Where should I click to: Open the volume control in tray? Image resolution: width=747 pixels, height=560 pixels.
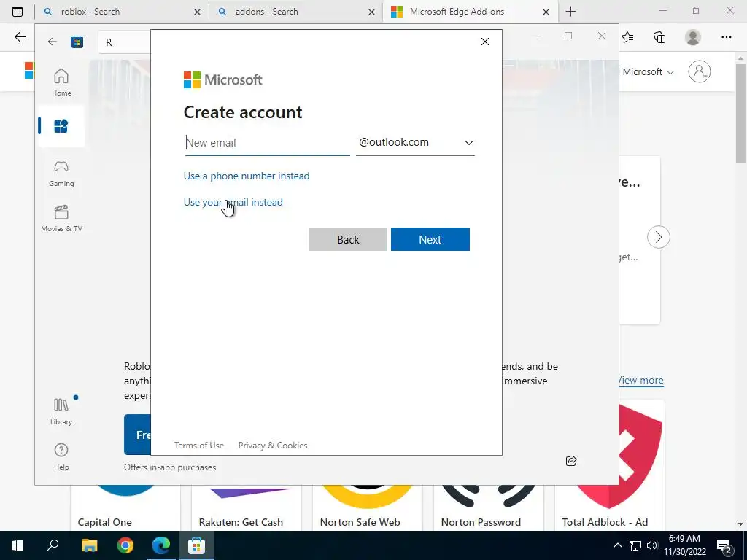point(652,545)
